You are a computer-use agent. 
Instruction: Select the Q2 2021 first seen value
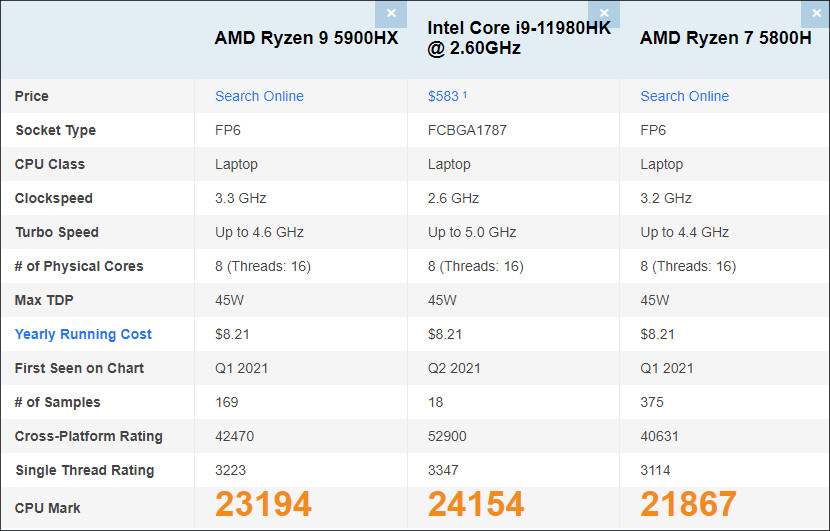tap(454, 368)
